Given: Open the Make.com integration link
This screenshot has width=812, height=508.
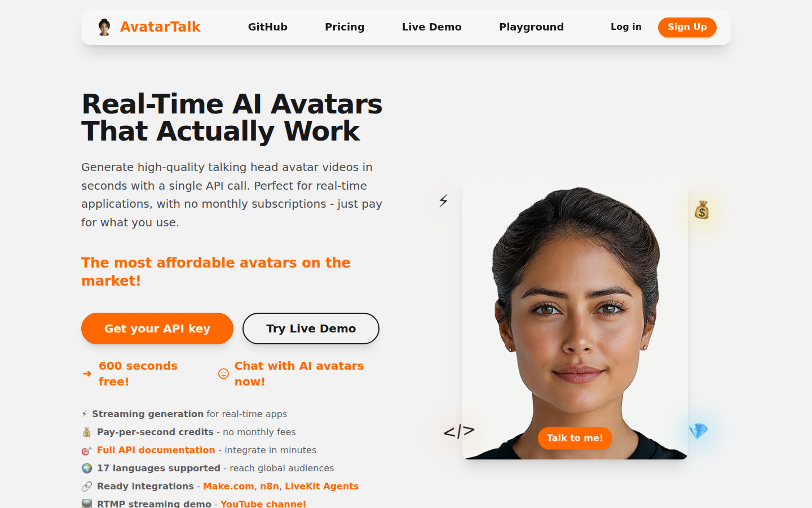Looking at the screenshot, I should (x=228, y=487).
